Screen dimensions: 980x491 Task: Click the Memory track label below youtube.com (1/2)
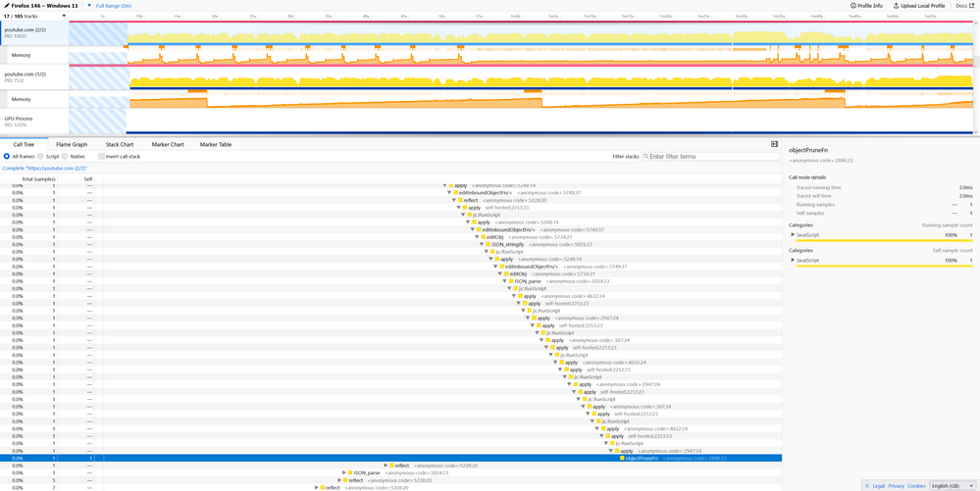tap(38, 99)
